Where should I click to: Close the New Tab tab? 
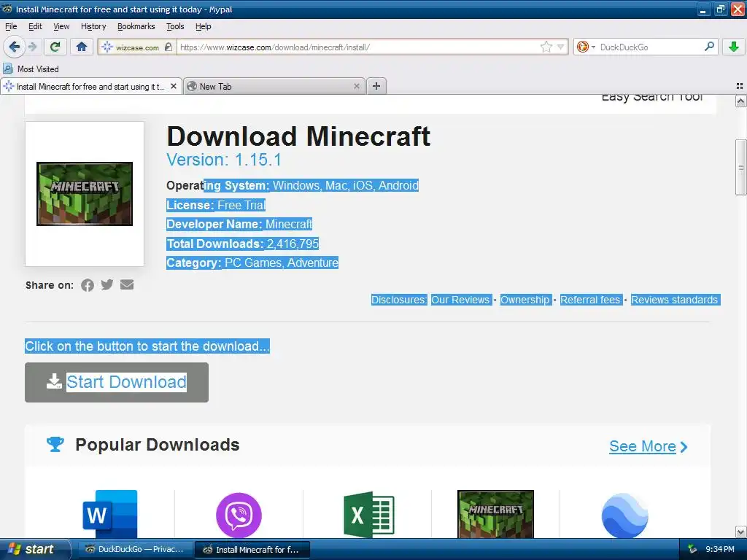tap(356, 86)
